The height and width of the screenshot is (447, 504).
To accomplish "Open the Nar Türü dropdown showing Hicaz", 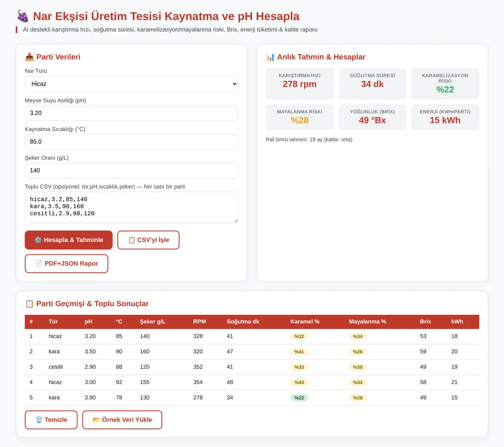I will point(131,84).
